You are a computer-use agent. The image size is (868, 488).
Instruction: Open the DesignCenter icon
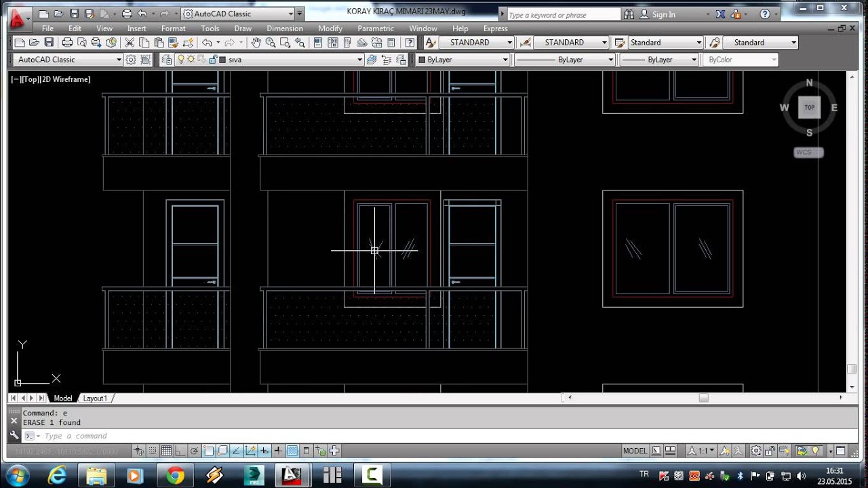click(332, 42)
